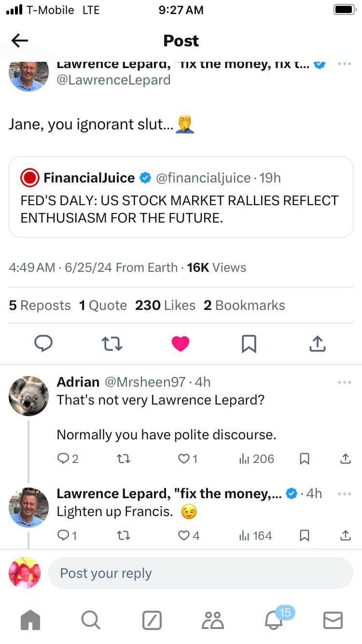Viewport: 362px width, 644px height.
Task: Go back using the top arrow
Action: click(20, 41)
